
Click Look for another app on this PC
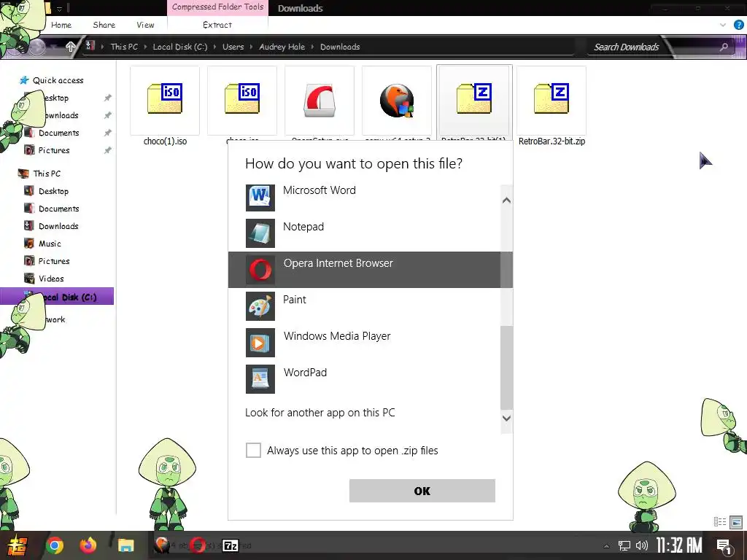320,413
